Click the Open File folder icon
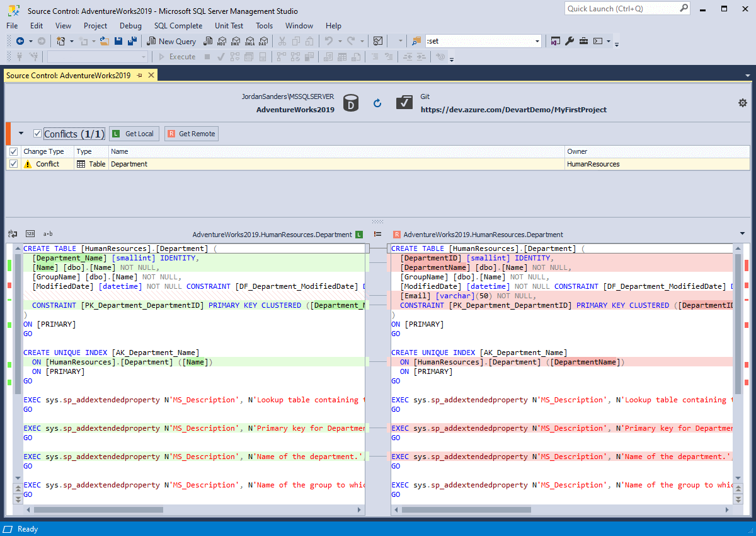756x536 pixels. [x=104, y=42]
